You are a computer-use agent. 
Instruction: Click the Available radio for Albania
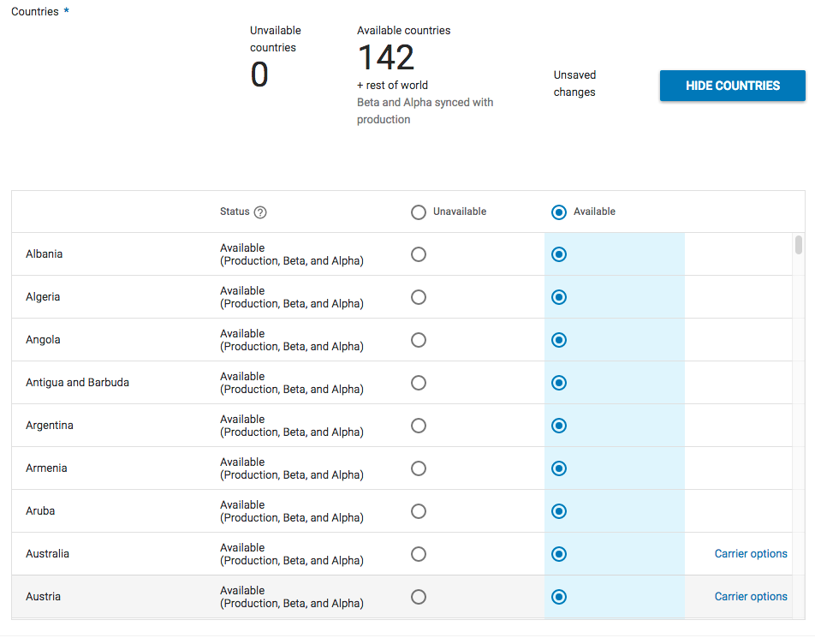[559, 254]
